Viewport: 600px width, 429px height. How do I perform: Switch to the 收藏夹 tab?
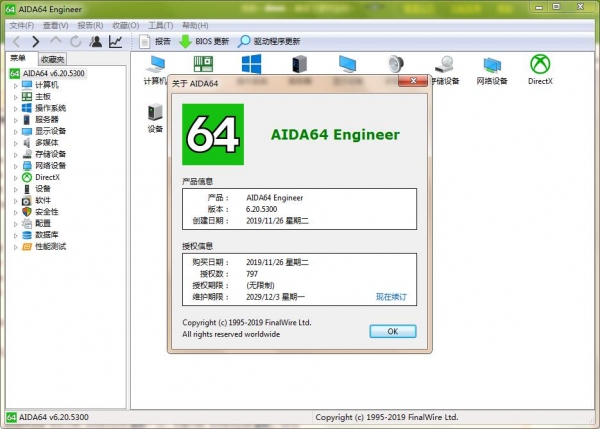click(52, 59)
